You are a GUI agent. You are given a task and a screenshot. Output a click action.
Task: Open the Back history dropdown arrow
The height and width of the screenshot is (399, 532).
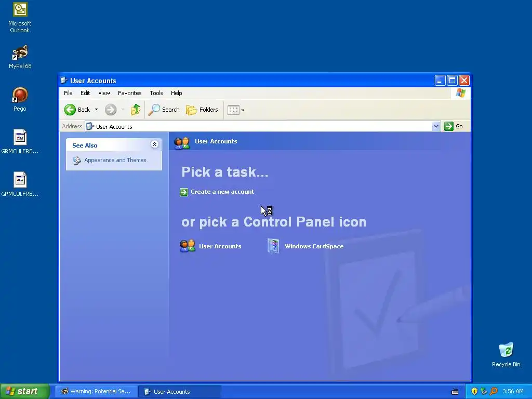coord(96,110)
